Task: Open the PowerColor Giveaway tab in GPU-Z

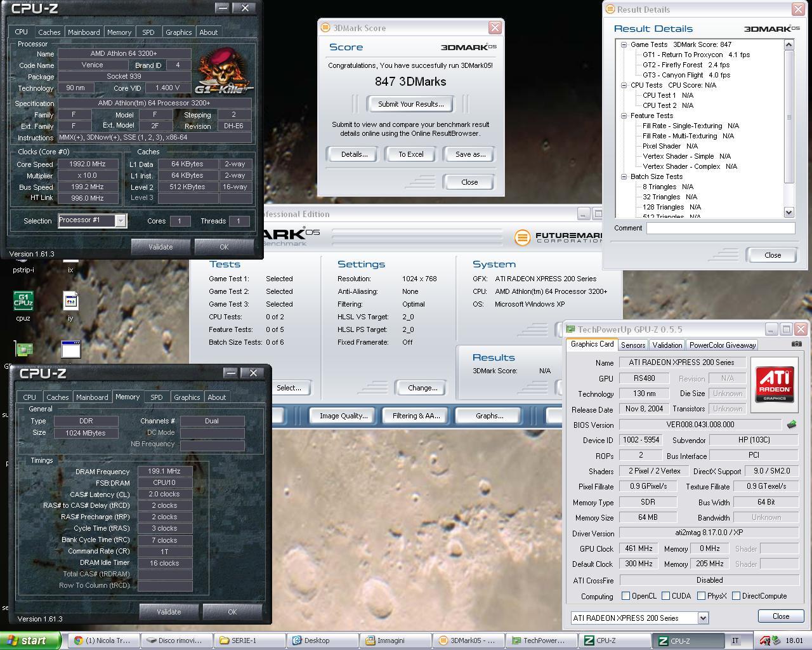Action: click(x=723, y=345)
